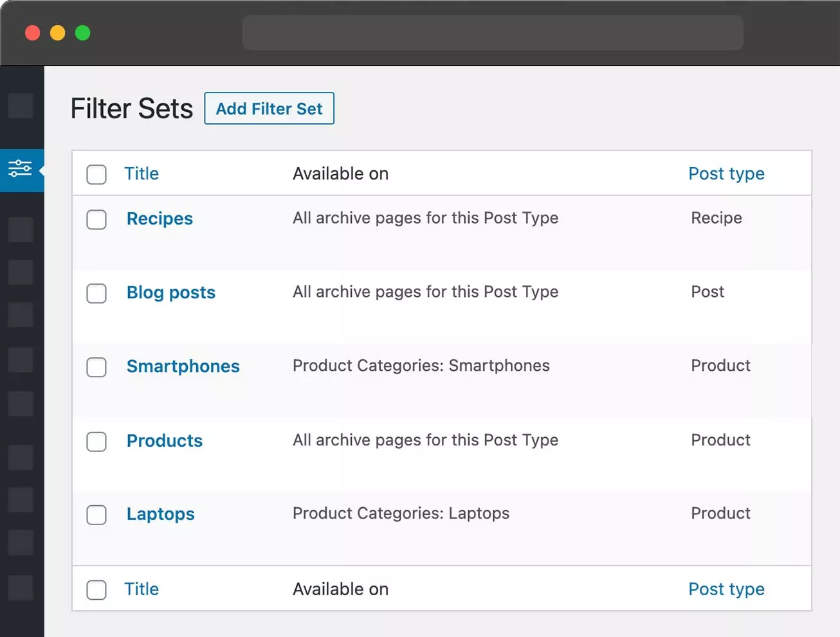
Task: Tick the select-all checkbox in top header
Action: point(96,174)
